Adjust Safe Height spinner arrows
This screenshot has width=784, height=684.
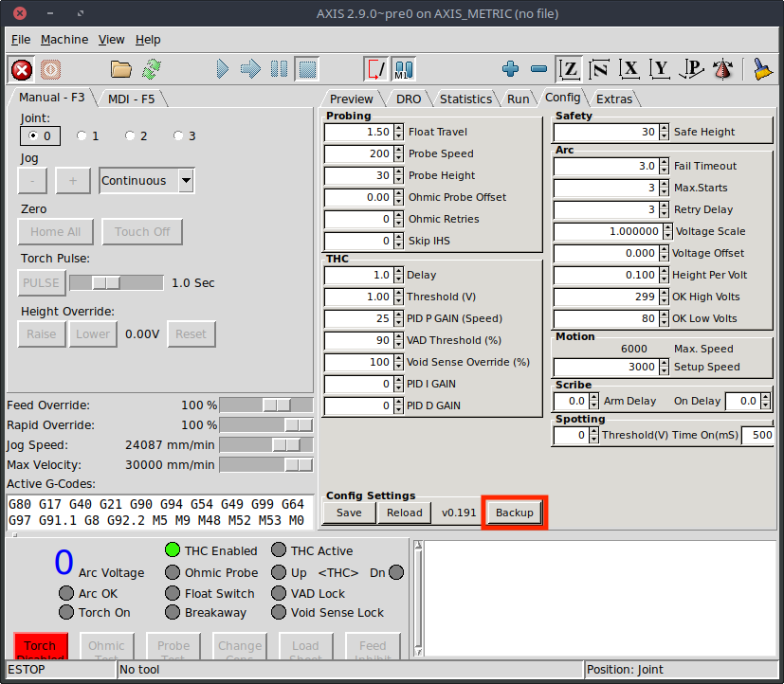(664, 132)
